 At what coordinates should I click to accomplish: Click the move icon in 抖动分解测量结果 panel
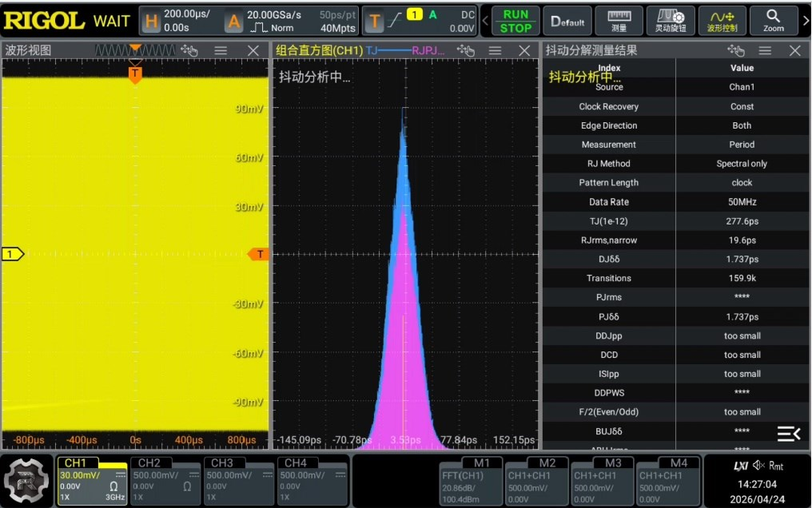pos(736,50)
